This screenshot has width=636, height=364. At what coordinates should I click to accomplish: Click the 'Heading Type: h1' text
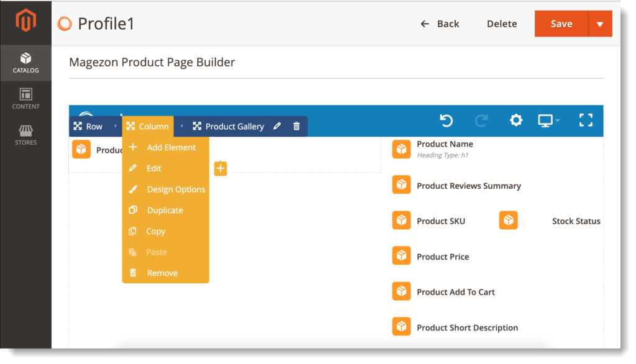(x=442, y=155)
